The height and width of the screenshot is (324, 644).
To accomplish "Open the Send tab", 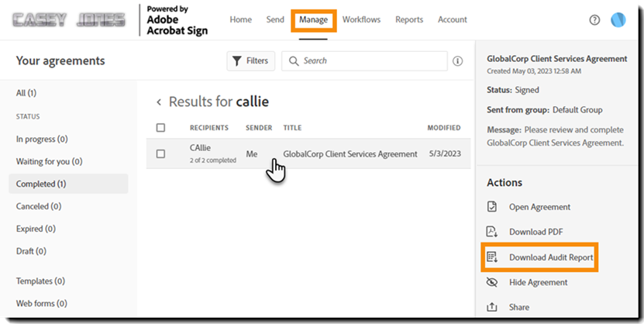I will pyautogui.click(x=275, y=19).
